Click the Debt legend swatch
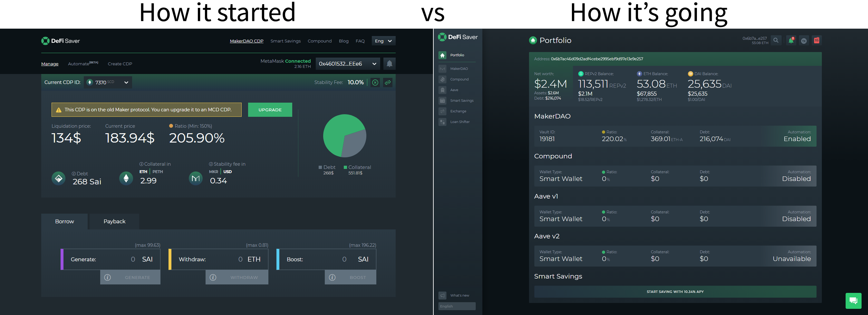This screenshot has width=868, height=315. pyautogui.click(x=320, y=167)
